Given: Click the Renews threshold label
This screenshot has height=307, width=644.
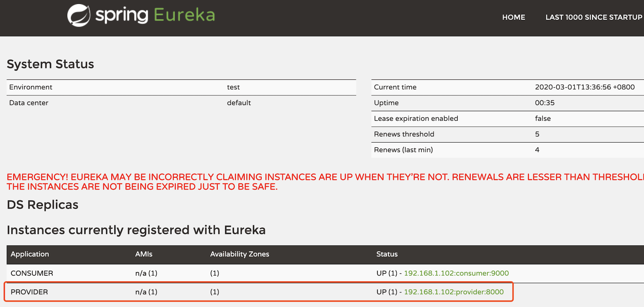Looking at the screenshot, I should (x=404, y=134).
